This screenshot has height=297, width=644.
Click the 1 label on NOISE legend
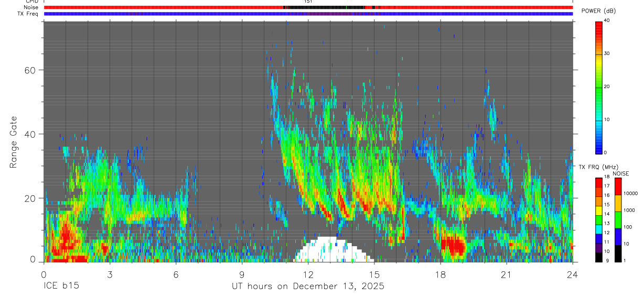[x=625, y=261]
